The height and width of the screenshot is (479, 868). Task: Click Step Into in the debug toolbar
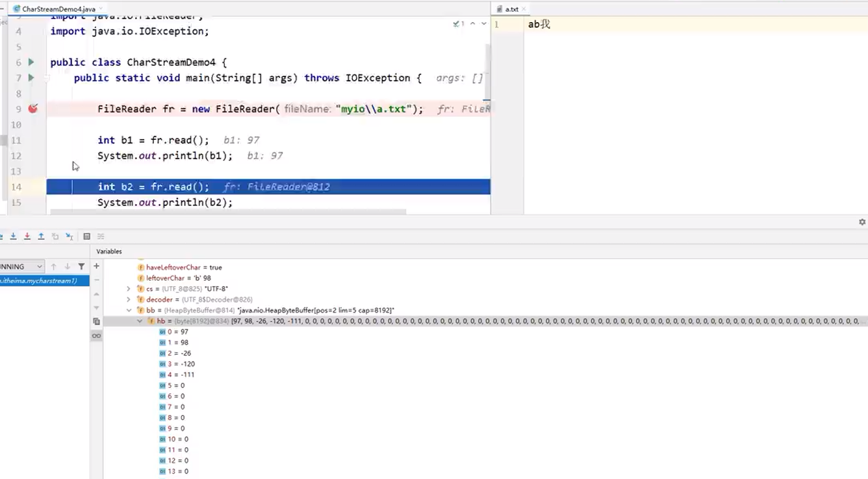13,237
